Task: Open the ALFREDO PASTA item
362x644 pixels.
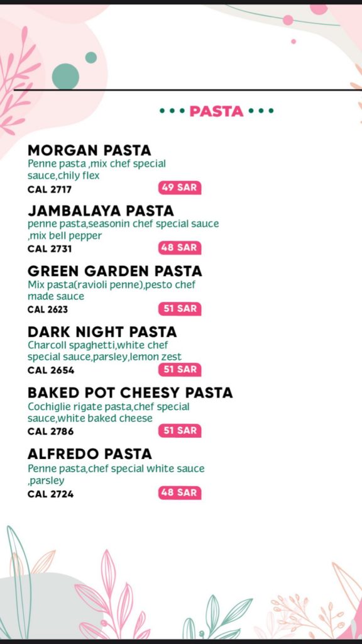Action: (x=89, y=454)
